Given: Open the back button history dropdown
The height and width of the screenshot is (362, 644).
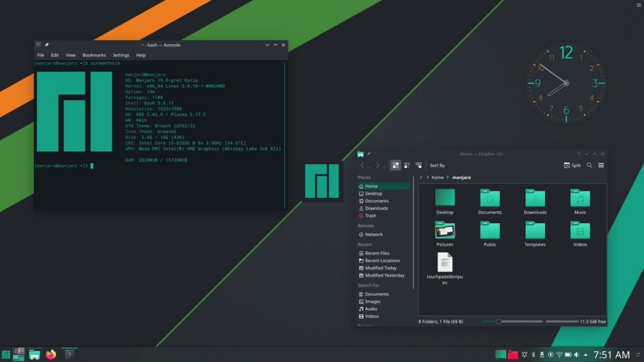Looking at the screenshot, I should [368, 165].
